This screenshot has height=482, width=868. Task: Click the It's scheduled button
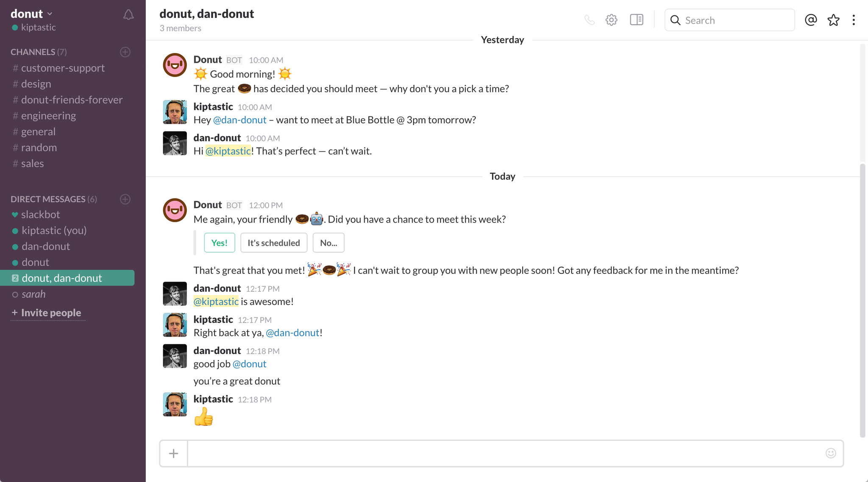point(274,242)
